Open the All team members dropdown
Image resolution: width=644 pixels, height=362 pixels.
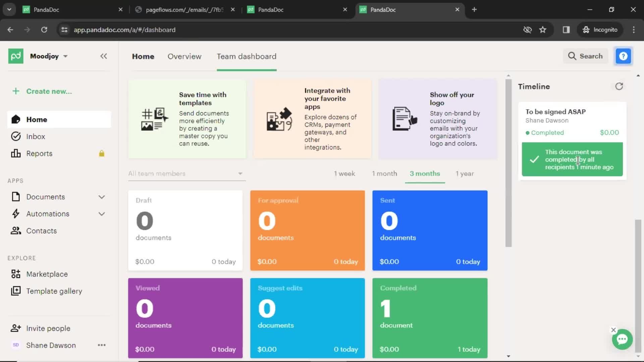[187, 174]
